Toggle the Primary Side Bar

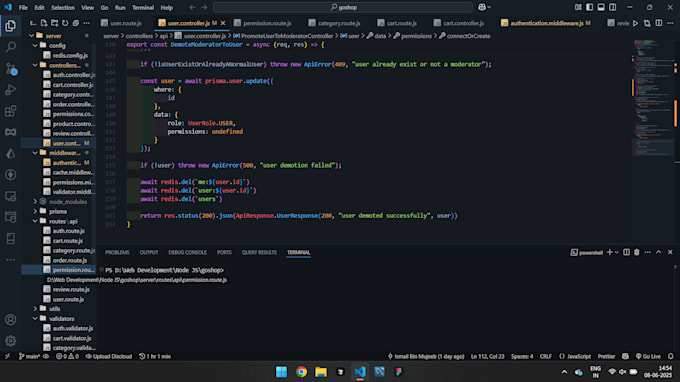coord(589,7)
